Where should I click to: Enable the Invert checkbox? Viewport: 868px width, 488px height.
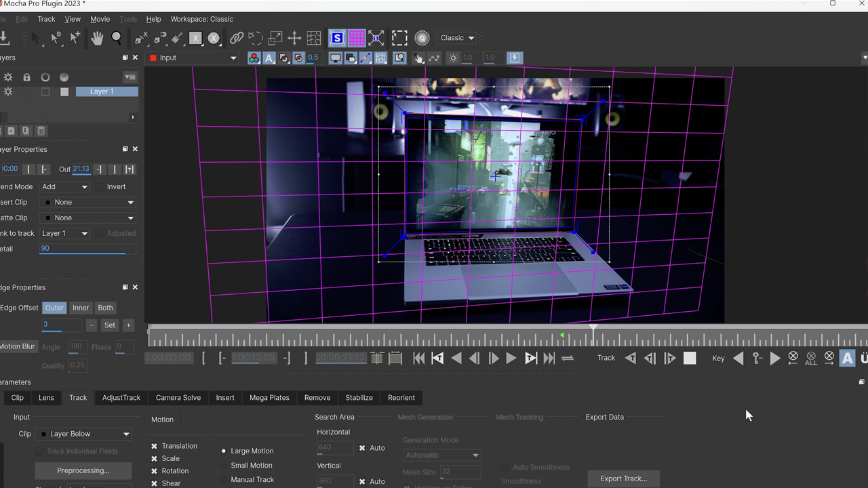[x=99, y=187]
